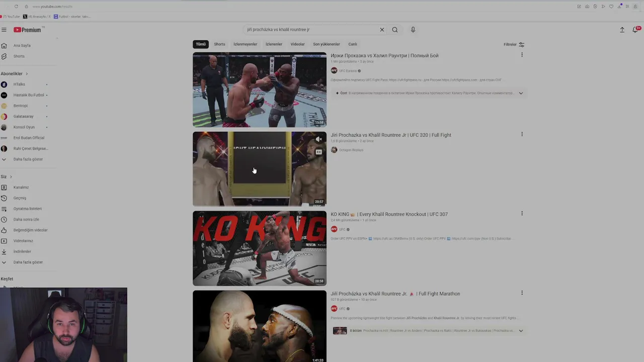Image resolution: width=644 pixels, height=362 pixels.
Task: Open title 'KO KING | Every Khalil Rountree Knockout'
Action: pos(389,214)
